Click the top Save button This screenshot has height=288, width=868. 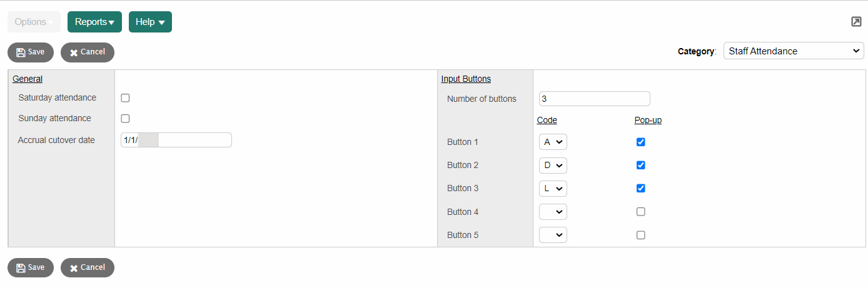(x=31, y=52)
